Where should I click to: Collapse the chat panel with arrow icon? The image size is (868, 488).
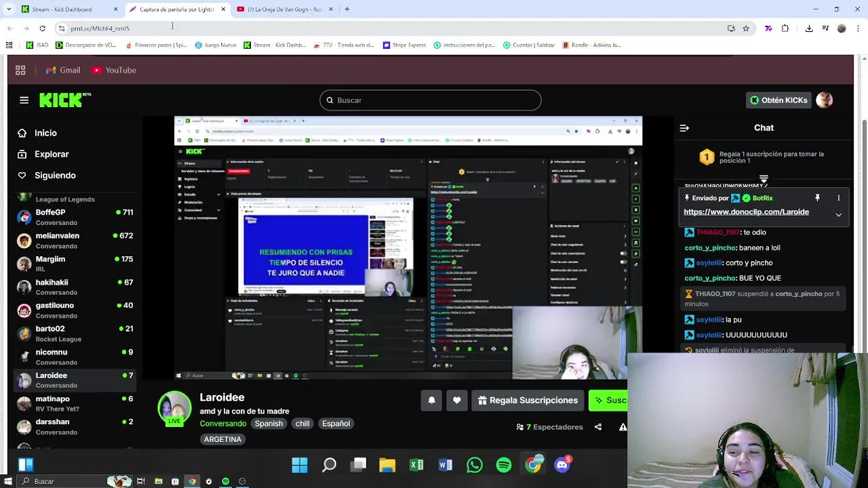click(684, 127)
